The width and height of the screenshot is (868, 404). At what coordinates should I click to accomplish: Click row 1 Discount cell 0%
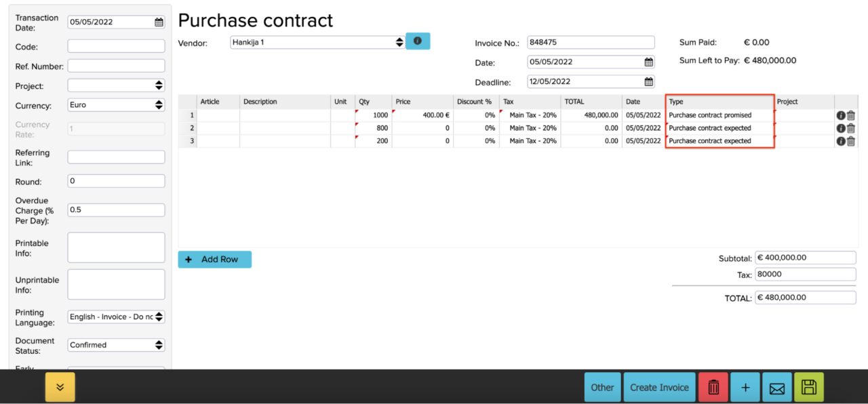476,115
